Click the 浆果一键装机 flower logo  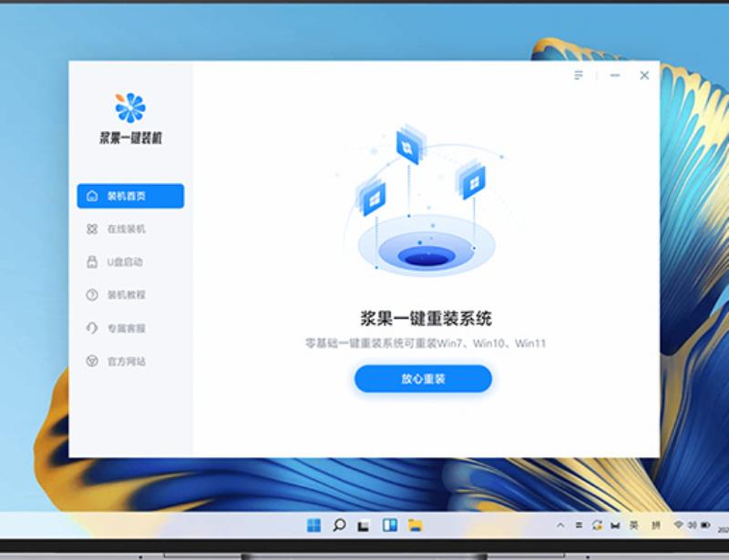coord(130,107)
